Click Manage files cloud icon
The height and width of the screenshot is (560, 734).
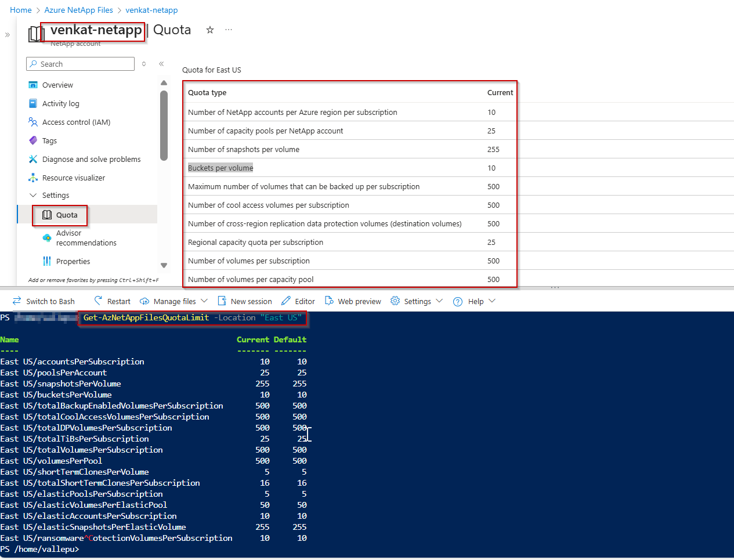pyautogui.click(x=144, y=301)
